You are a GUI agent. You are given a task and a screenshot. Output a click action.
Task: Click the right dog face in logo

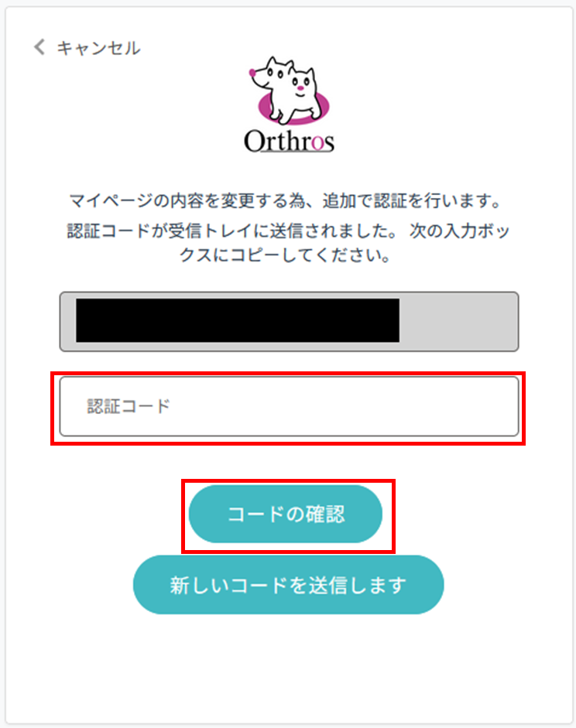pyautogui.click(x=303, y=82)
